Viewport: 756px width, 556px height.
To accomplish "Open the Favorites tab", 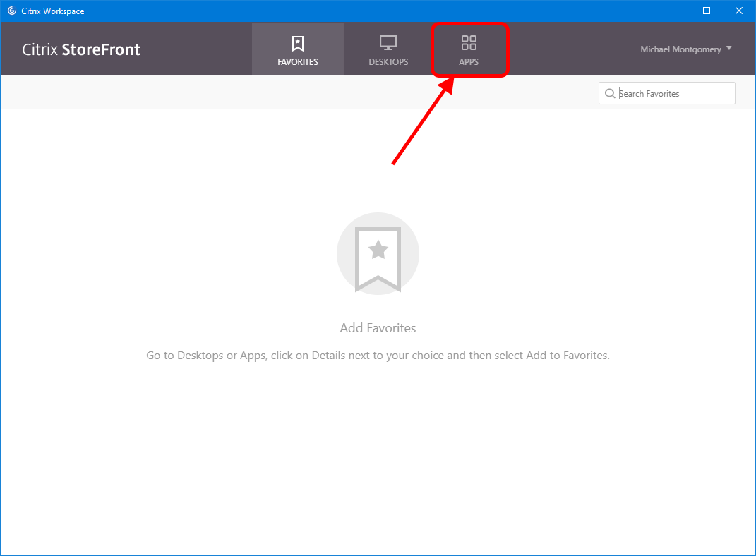I will [297, 49].
